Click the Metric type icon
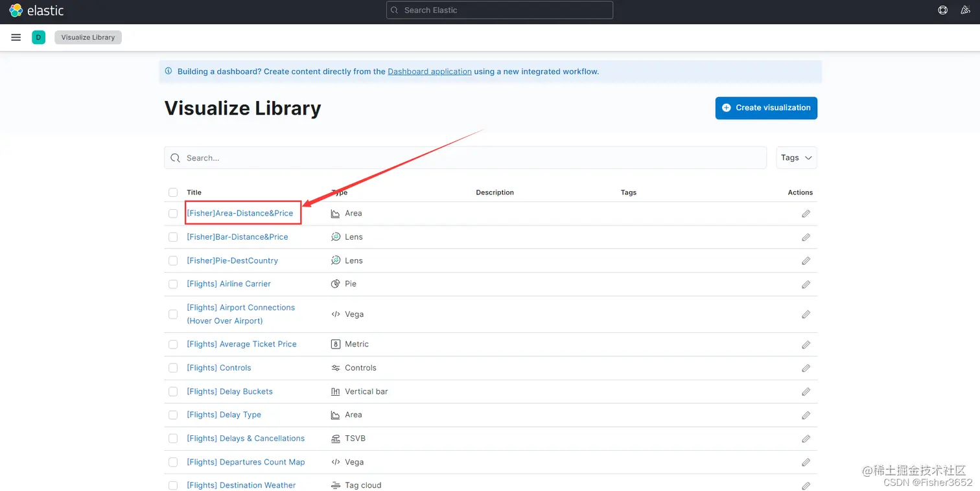The image size is (980, 491). [336, 344]
